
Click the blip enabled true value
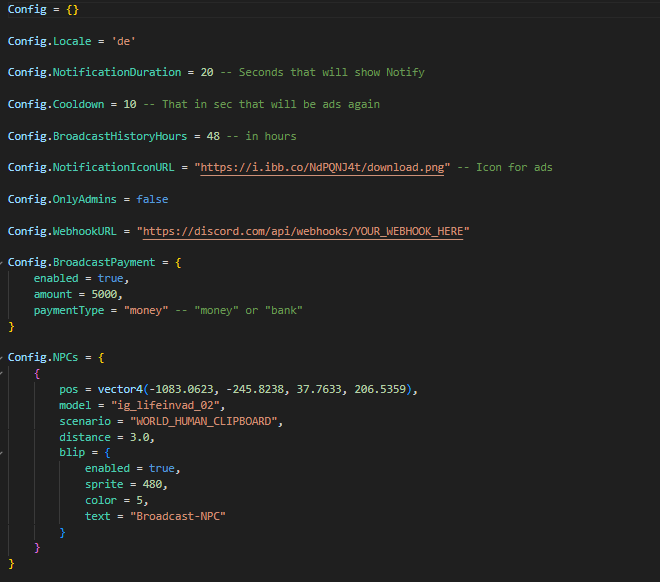(x=161, y=468)
